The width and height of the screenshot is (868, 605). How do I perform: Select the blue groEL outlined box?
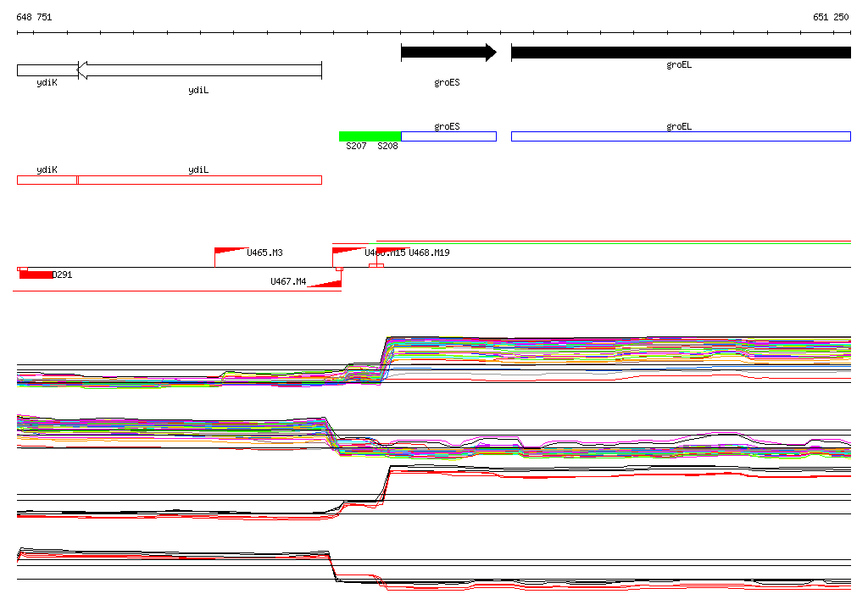pyautogui.click(x=681, y=136)
